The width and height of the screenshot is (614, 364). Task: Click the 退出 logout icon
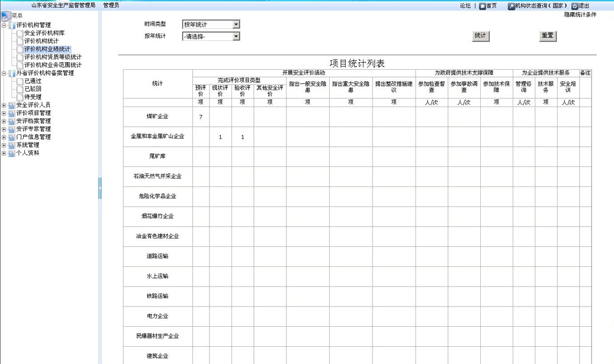pos(575,6)
